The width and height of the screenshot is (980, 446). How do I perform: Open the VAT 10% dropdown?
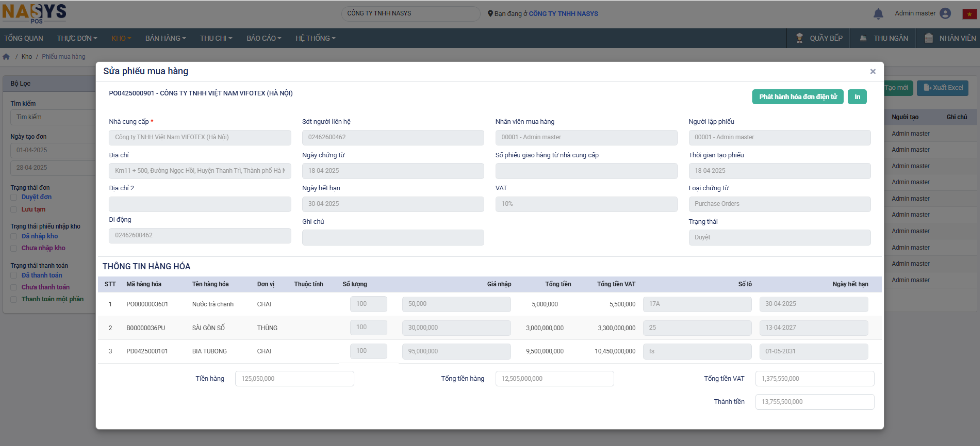point(586,204)
